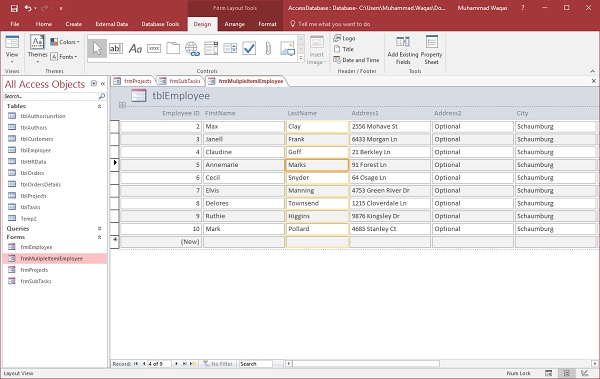Toggle the No Filter button
This screenshot has height=379, width=600.
[x=217, y=364]
